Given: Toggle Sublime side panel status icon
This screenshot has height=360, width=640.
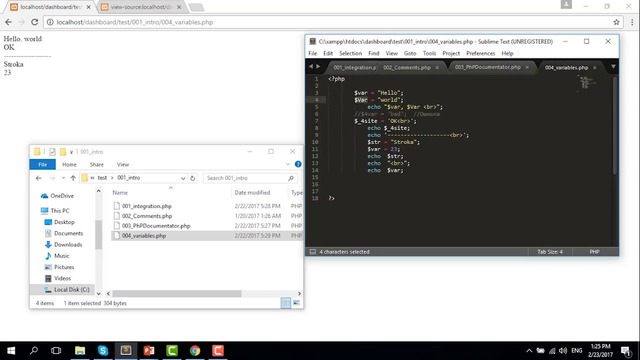Looking at the screenshot, I should pyautogui.click(x=313, y=252).
